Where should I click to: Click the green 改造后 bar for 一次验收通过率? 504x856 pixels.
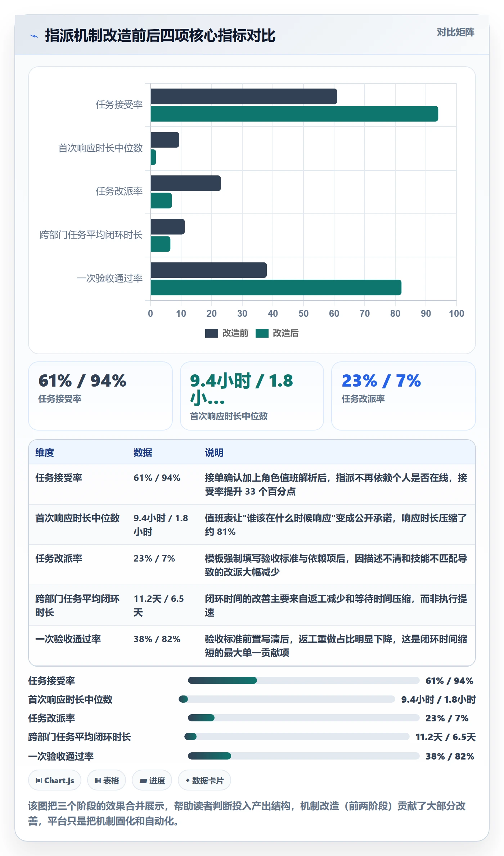[276, 288]
